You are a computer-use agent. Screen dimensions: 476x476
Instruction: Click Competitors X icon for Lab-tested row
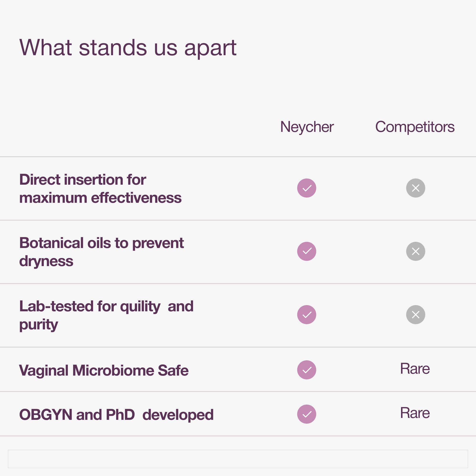coord(416,315)
